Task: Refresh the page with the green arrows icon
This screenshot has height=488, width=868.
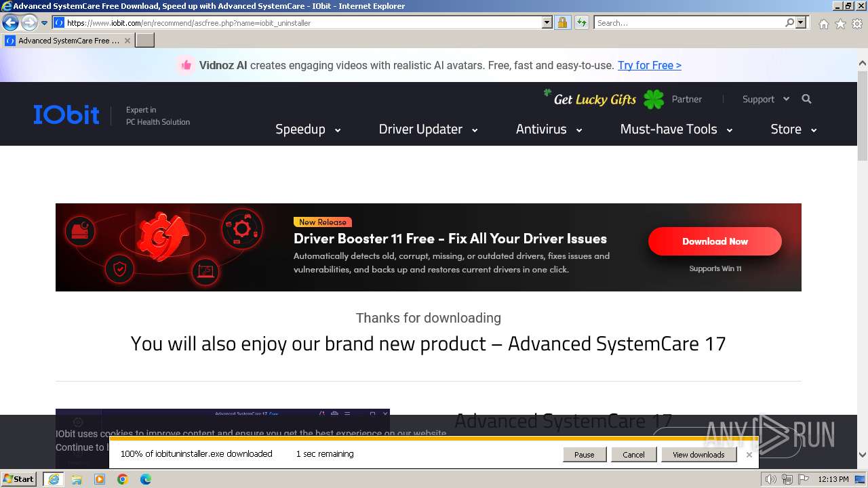Action: click(581, 22)
